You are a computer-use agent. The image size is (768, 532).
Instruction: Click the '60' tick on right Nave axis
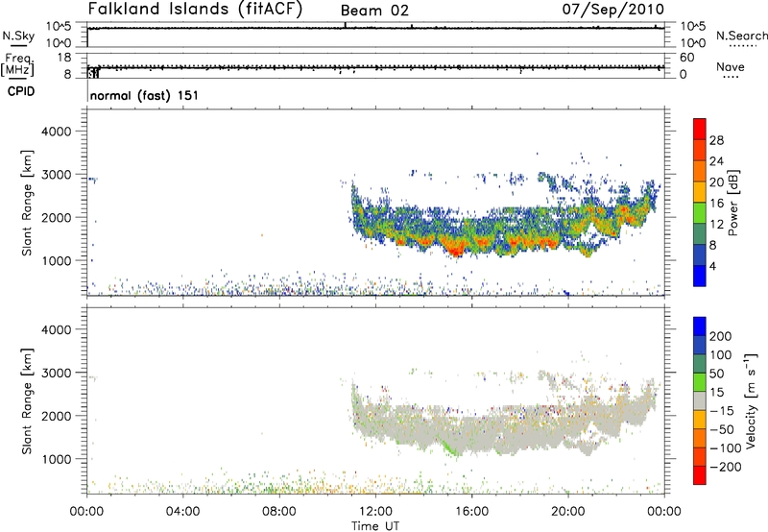pyautogui.click(x=686, y=58)
